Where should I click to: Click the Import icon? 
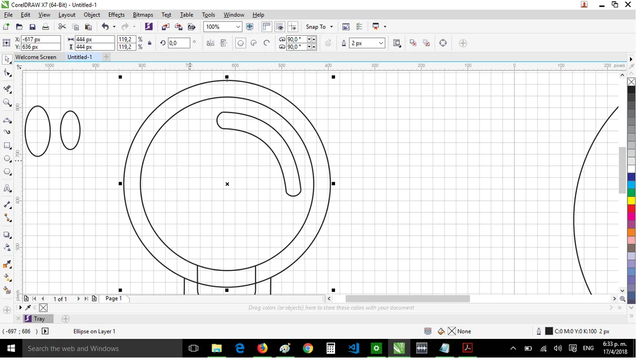point(165,27)
